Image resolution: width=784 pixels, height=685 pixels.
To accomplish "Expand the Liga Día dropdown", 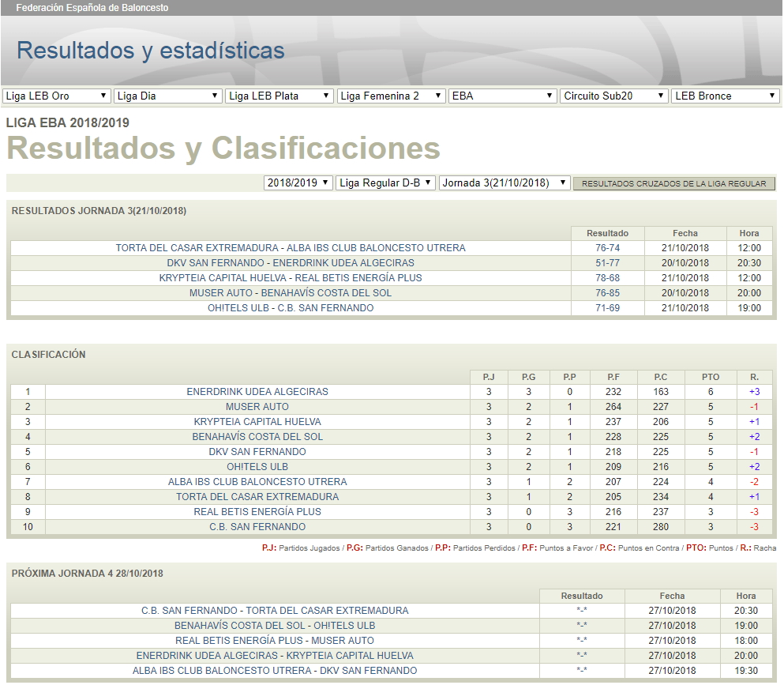I will [x=167, y=96].
